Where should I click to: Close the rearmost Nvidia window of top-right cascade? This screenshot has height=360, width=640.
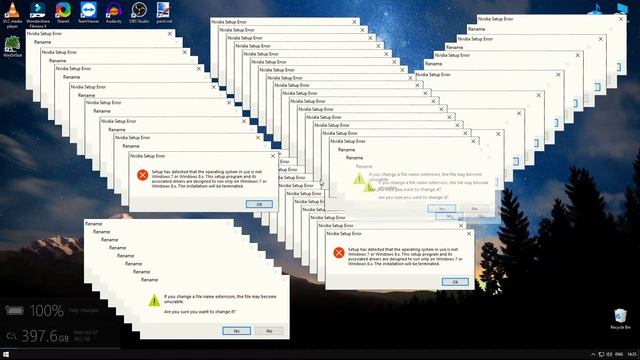coord(621,19)
